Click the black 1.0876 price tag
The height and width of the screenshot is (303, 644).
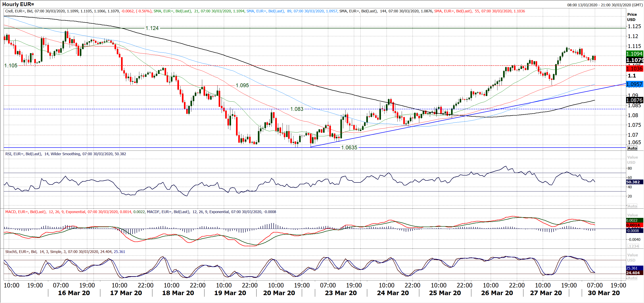pyautogui.click(x=635, y=100)
